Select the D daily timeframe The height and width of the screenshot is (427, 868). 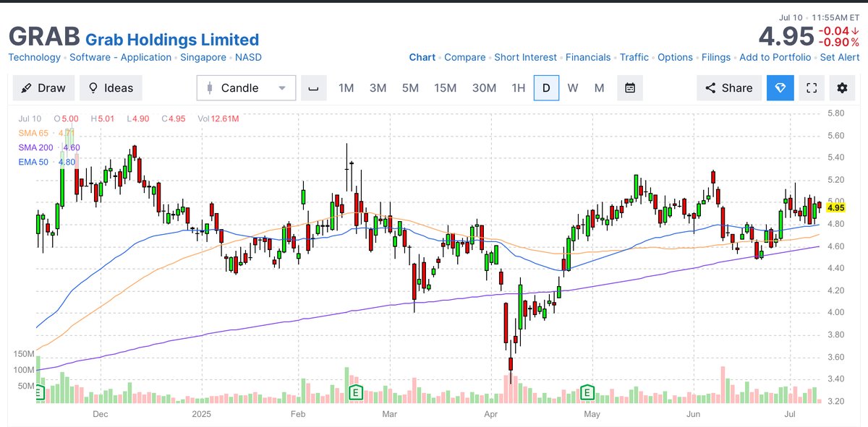tap(546, 88)
